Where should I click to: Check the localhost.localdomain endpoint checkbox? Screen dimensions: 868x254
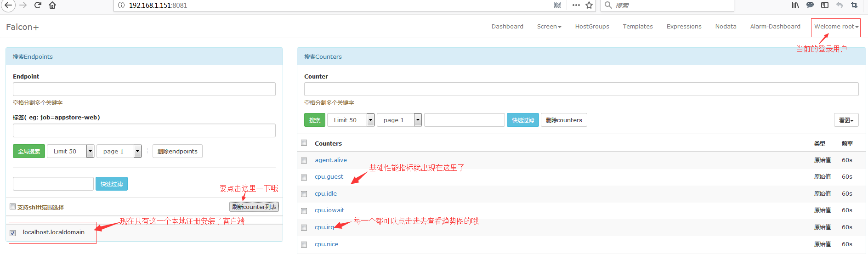[x=13, y=233]
